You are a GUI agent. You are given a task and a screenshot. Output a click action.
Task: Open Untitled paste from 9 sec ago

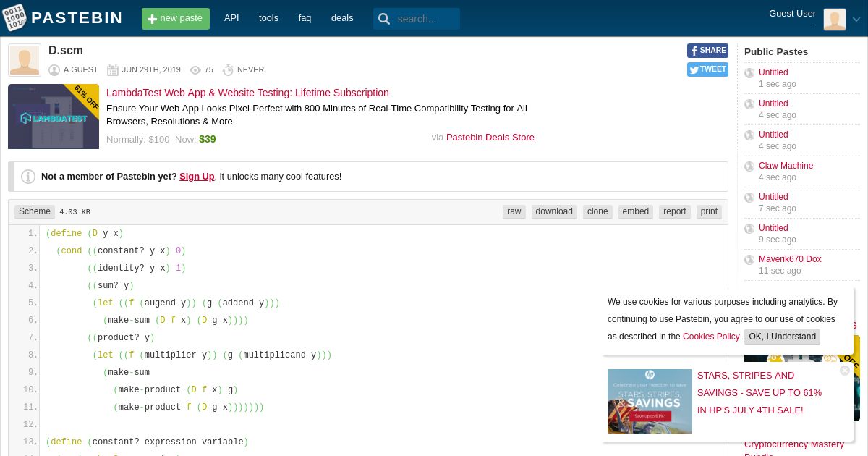tap(773, 228)
